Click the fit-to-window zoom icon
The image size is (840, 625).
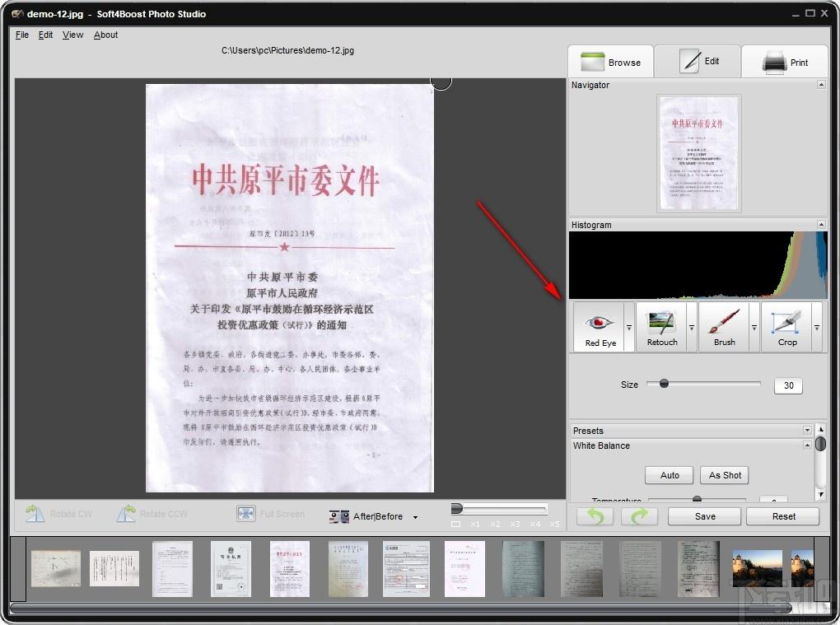pos(456,524)
